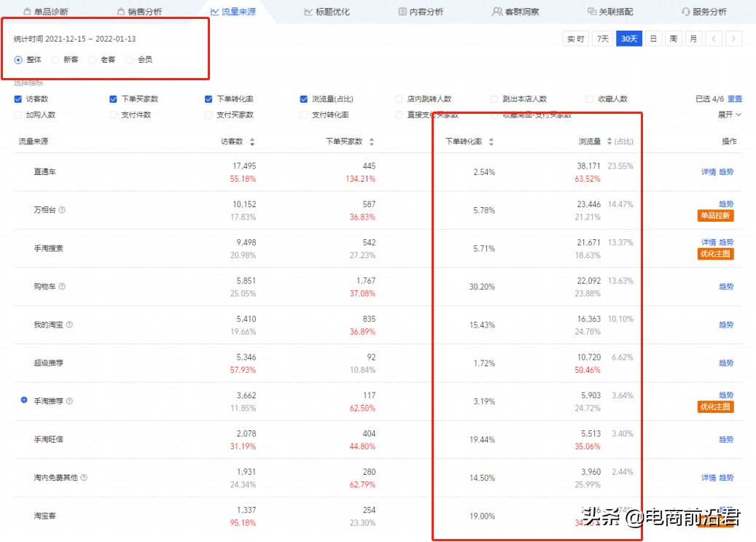The image size is (756, 542).
Task: Open 趋势 for 直通车 row
Action: [726, 172]
